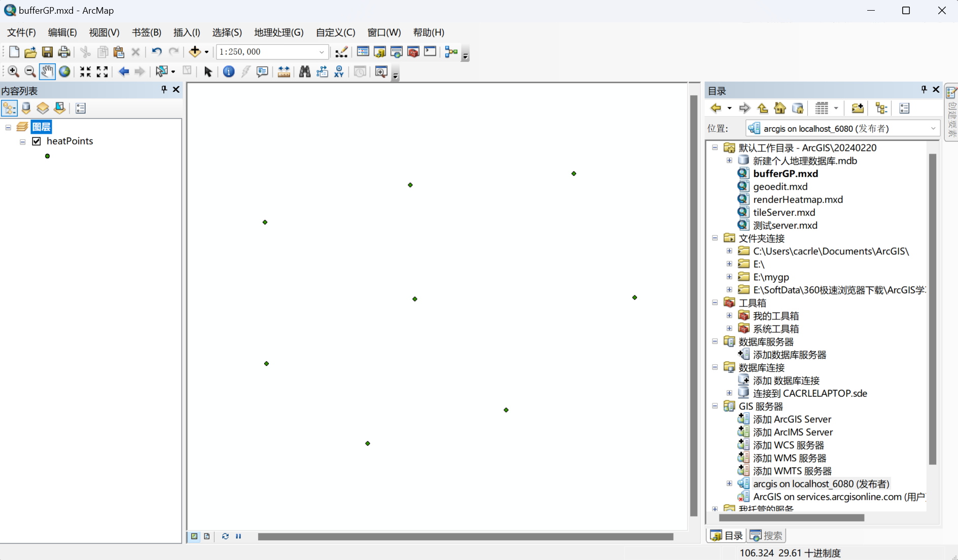The image size is (958, 560).
Task: Open the Measure tool
Action: click(x=284, y=71)
